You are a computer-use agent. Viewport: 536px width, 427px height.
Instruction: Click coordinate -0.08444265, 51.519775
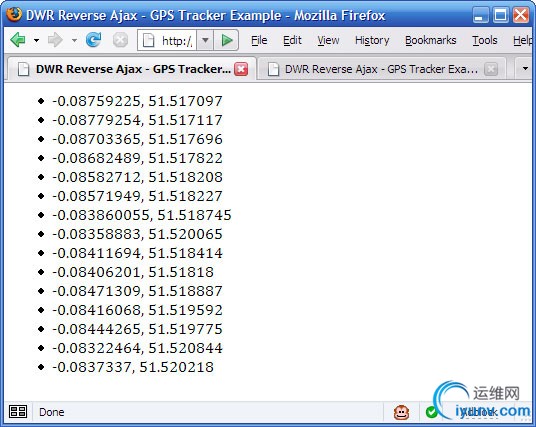pos(137,329)
